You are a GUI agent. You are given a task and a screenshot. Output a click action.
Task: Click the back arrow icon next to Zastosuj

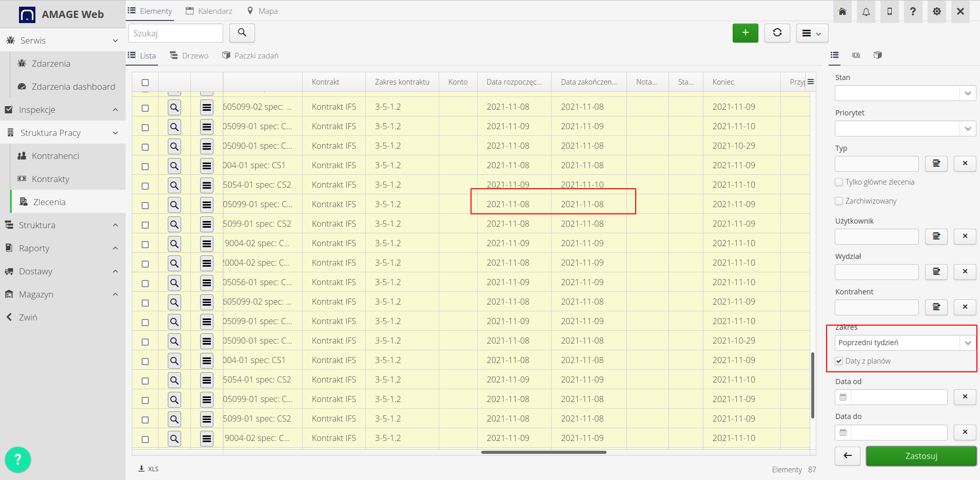[847, 456]
